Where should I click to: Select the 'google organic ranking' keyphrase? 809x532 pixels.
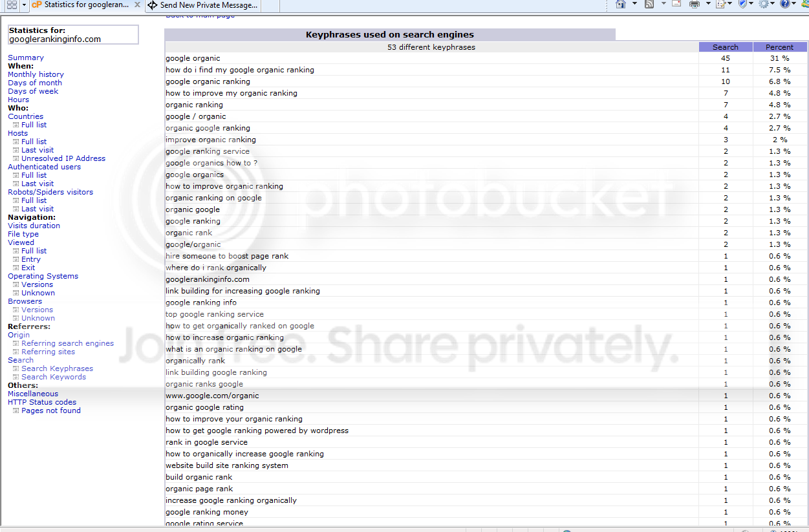[x=208, y=81]
